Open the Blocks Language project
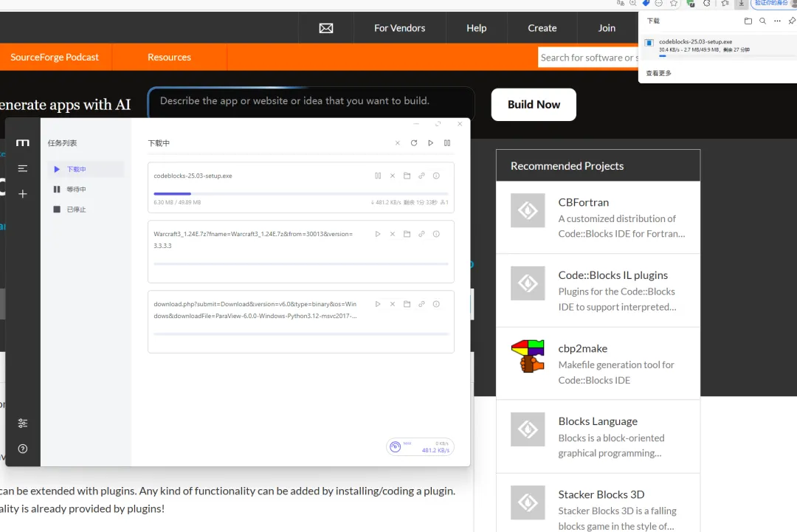The height and width of the screenshot is (532, 797). click(598, 421)
